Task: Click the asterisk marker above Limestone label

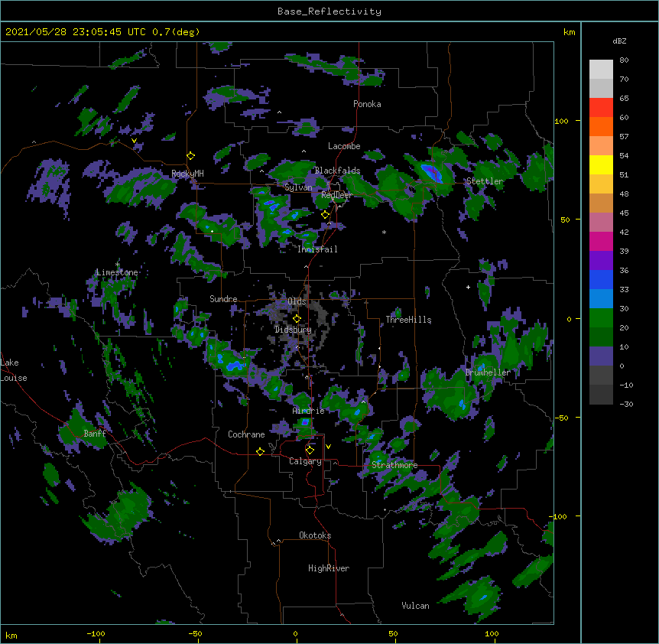Action: (118, 265)
